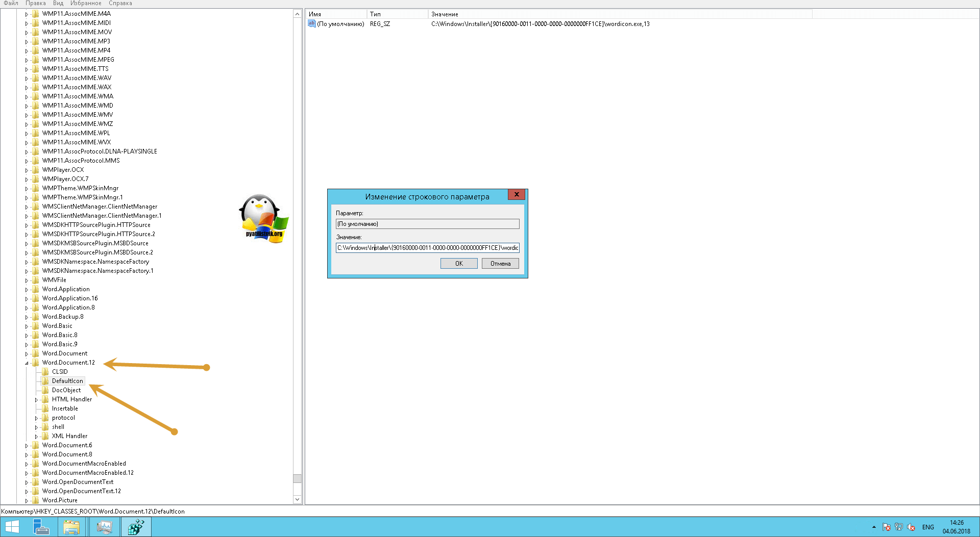
Task: Click the network icon in system tray
Action: click(x=899, y=527)
